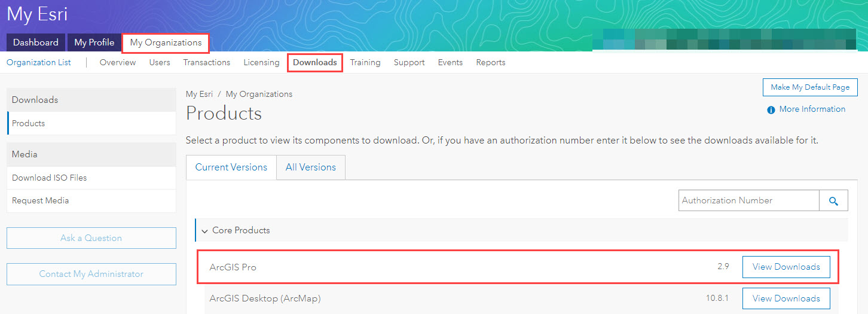Click the More Information info icon
The width and height of the screenshot is (868, 314).
pyautogui.click(x=771, y=109)
